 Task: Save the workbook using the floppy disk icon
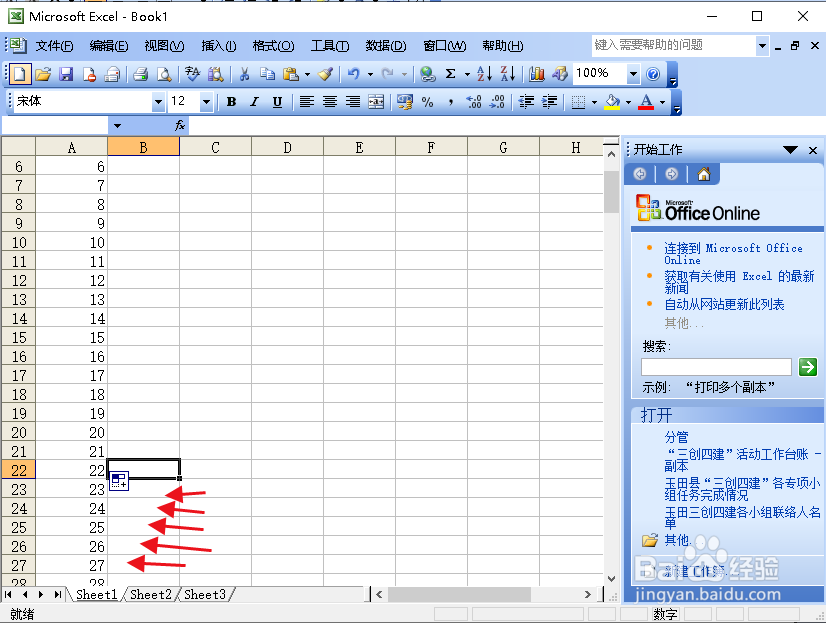coord(66,74)
